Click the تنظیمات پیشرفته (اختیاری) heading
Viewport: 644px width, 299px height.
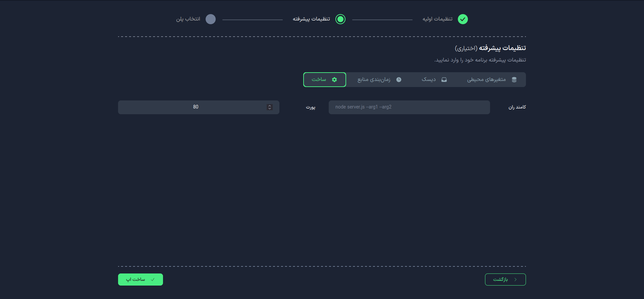tap(490, 48)
